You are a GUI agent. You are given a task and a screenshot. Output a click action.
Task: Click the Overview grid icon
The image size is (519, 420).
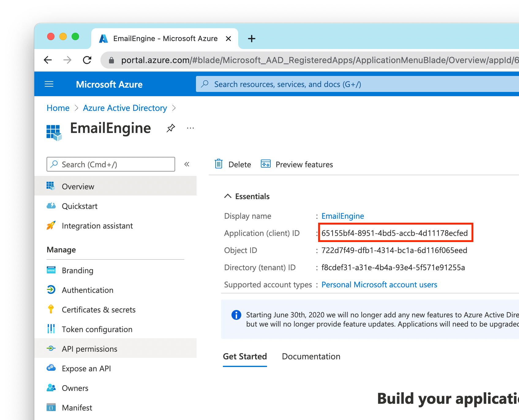tap(51, 186)
